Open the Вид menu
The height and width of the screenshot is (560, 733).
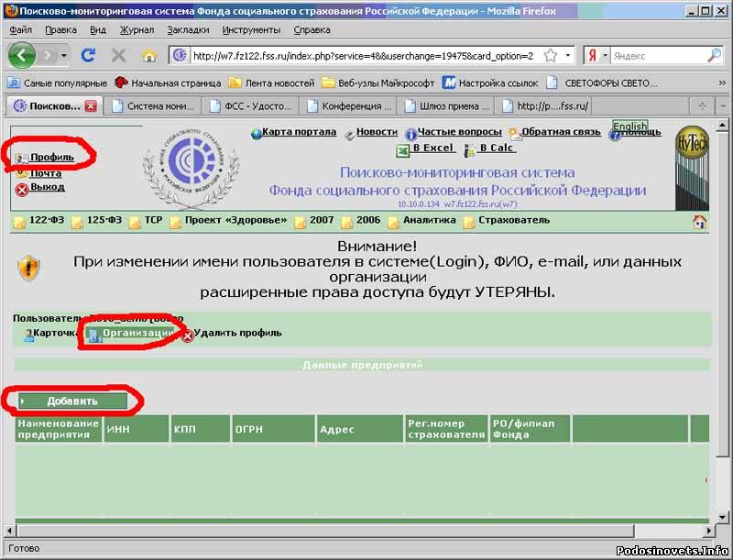point(98,30)
